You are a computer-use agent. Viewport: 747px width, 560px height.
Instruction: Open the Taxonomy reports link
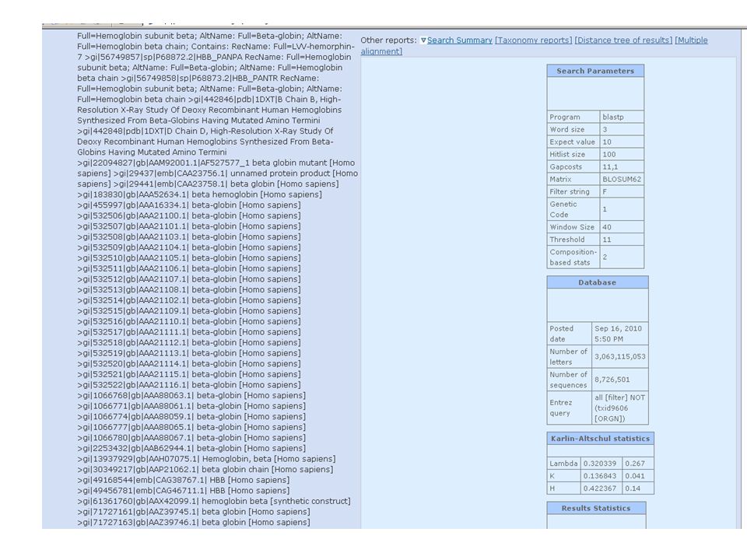tap(533, 40)
